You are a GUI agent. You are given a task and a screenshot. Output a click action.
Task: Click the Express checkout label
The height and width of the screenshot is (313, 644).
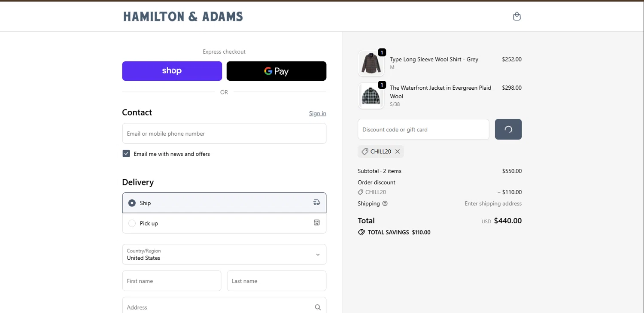click(x=224, y=52)
